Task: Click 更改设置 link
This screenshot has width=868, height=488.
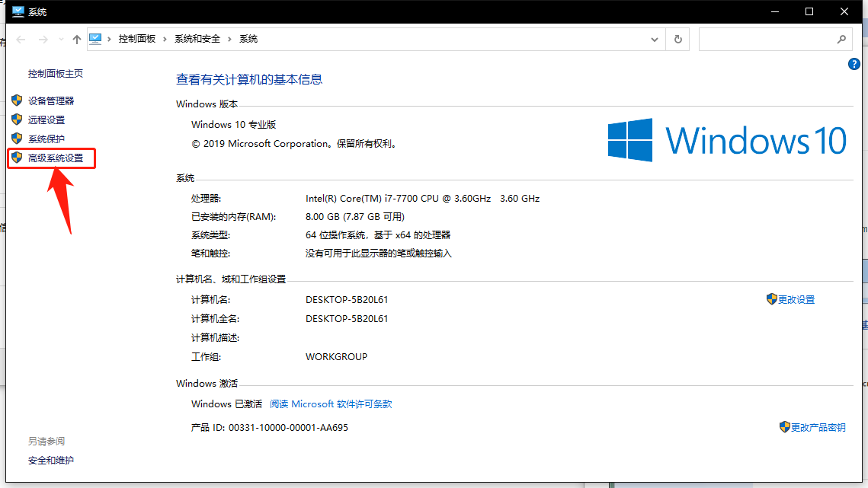Action: pos(796,300)
